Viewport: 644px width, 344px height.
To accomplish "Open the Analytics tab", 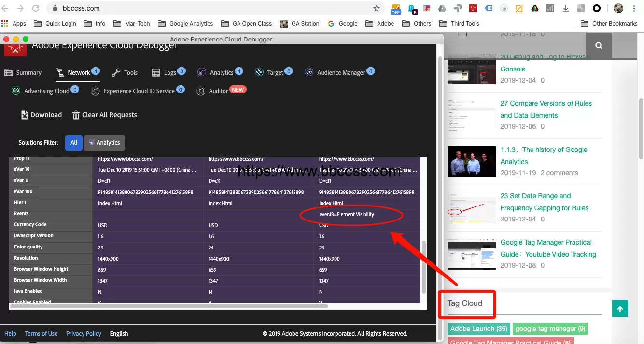I will [220, 72].
